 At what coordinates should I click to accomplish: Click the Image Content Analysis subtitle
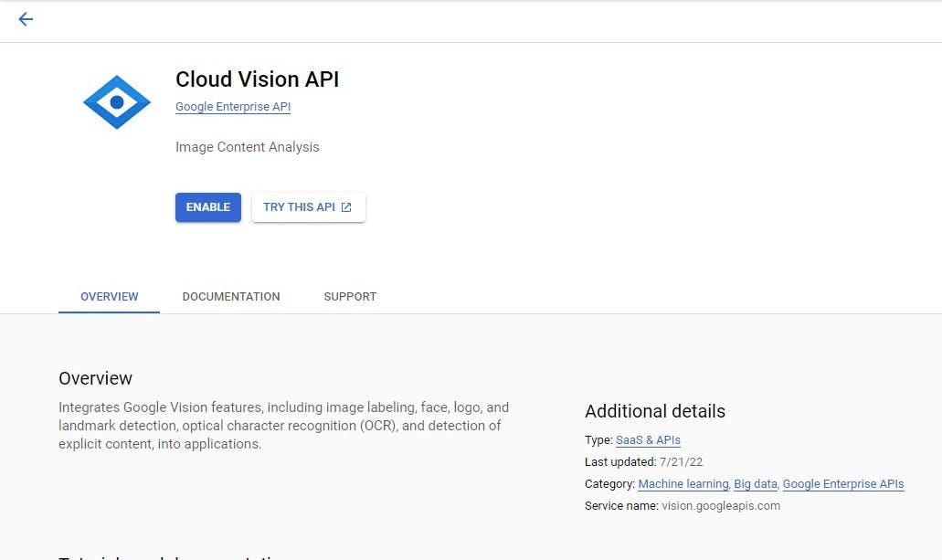[x=247, y=147]
